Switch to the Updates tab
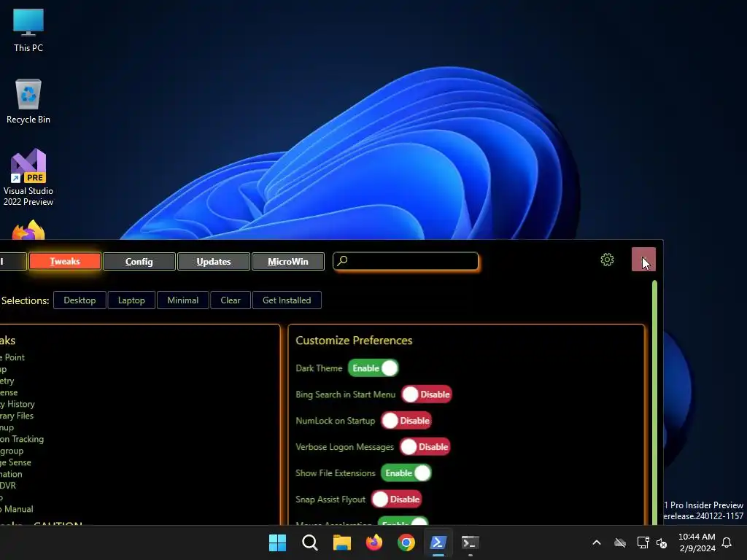The width and height of the screenshot is (747, 560). [x=214, y=262]
